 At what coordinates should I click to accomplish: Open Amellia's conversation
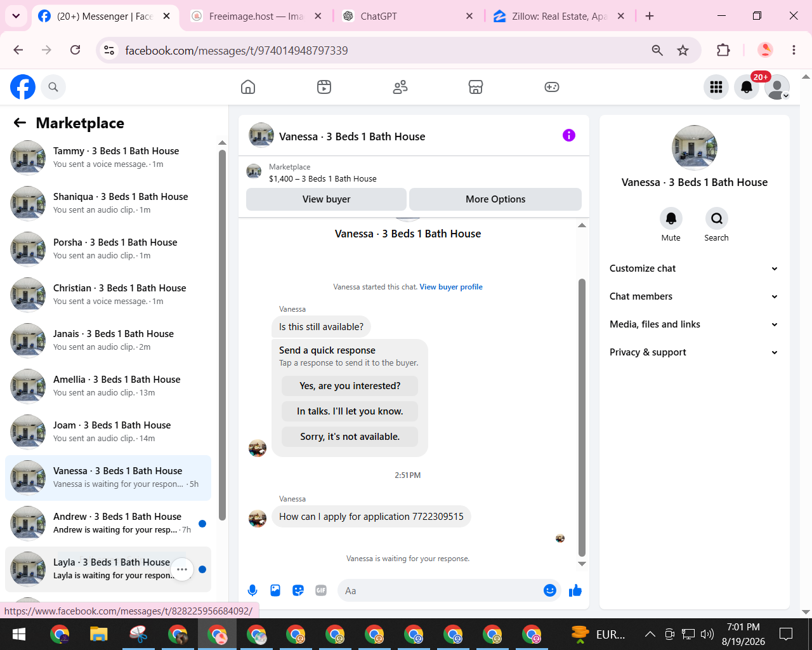108,386
